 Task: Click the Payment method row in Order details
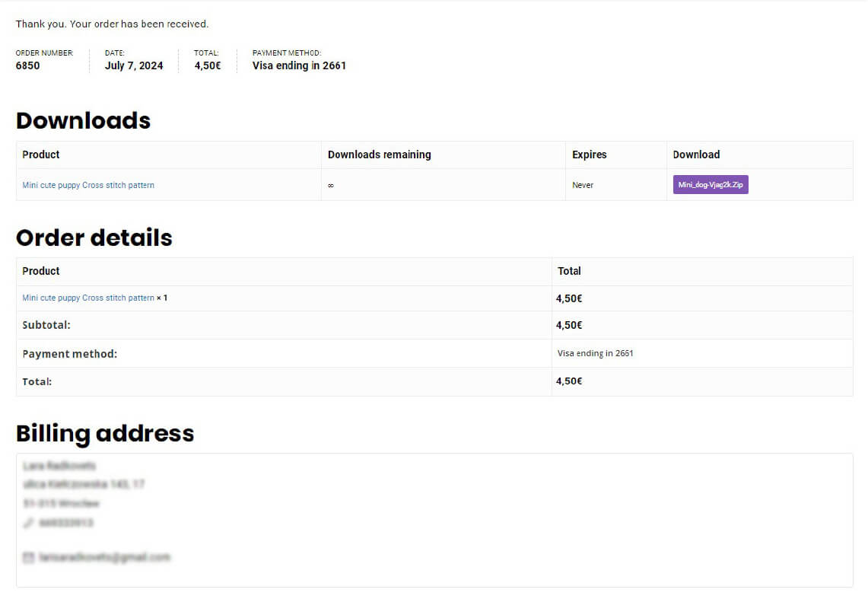[x=70, y=354]
